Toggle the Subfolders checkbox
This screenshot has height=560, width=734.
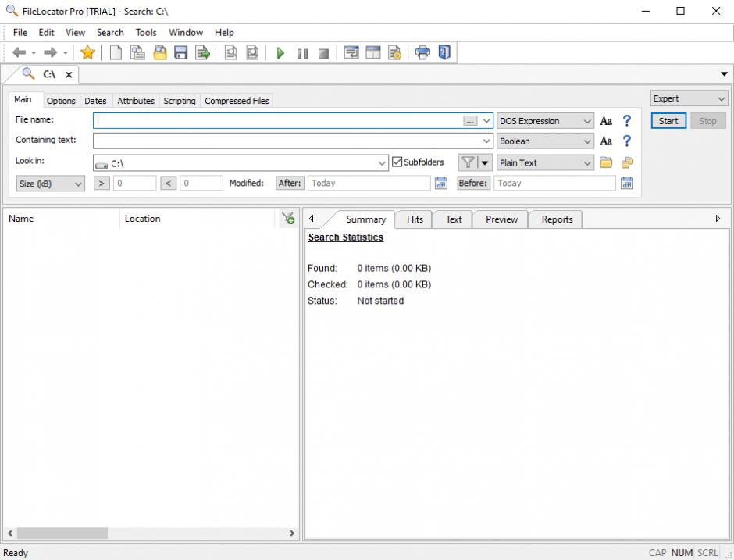pos(397,162)
